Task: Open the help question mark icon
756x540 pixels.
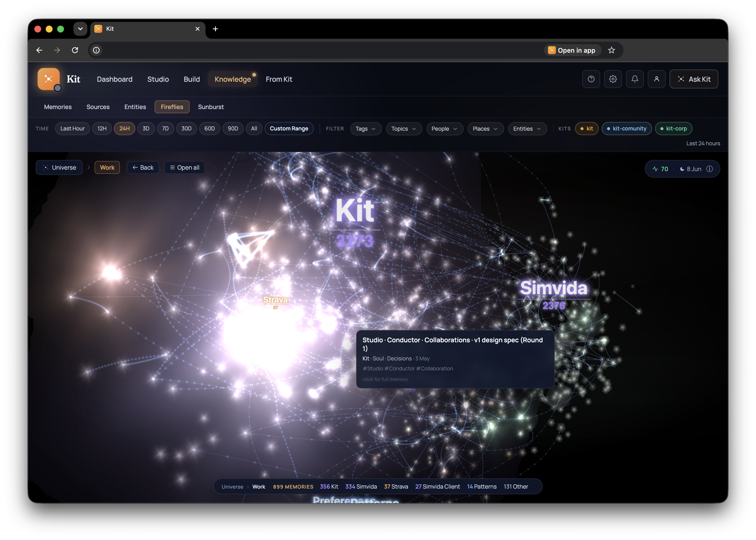Action: point(591,79)
